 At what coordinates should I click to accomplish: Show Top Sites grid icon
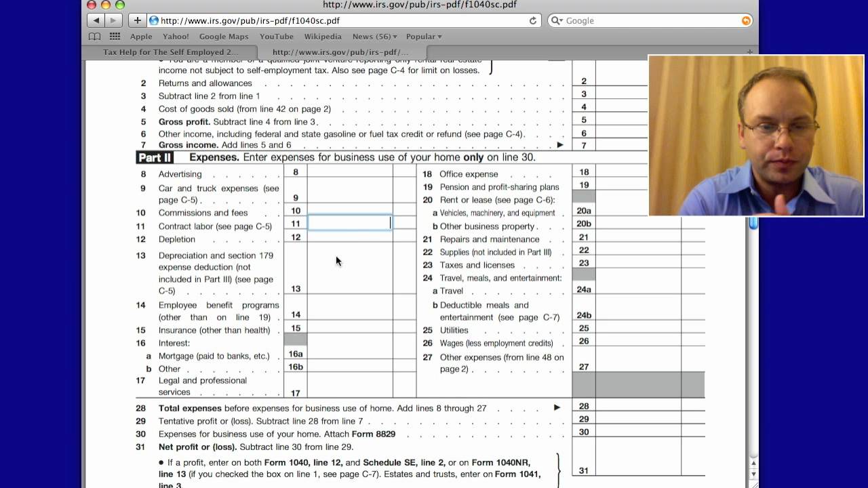[x=115, y=37]
